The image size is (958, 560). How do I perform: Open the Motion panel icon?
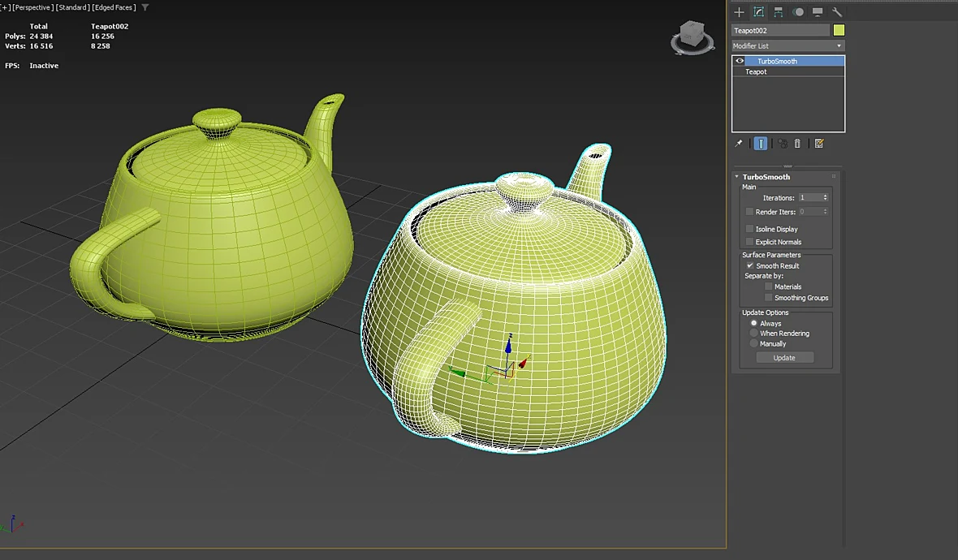(x=798, y=11)
